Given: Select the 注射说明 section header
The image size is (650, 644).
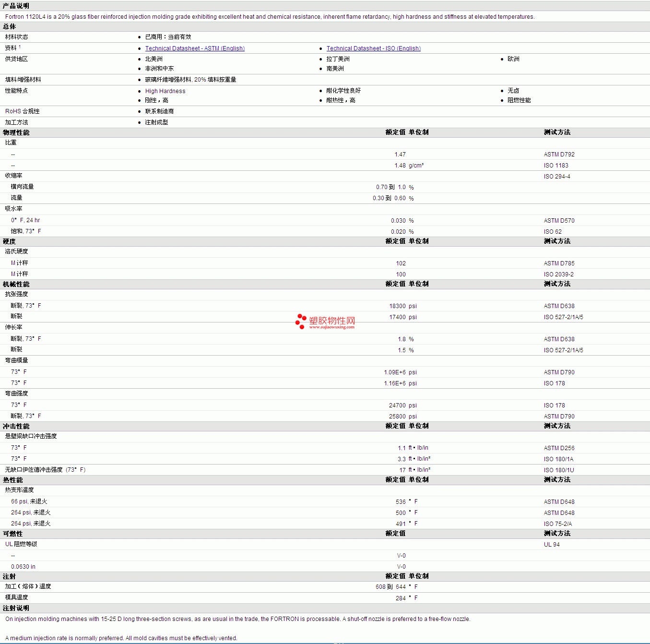Looking at the screenshot, I should (x=16, y=608).
